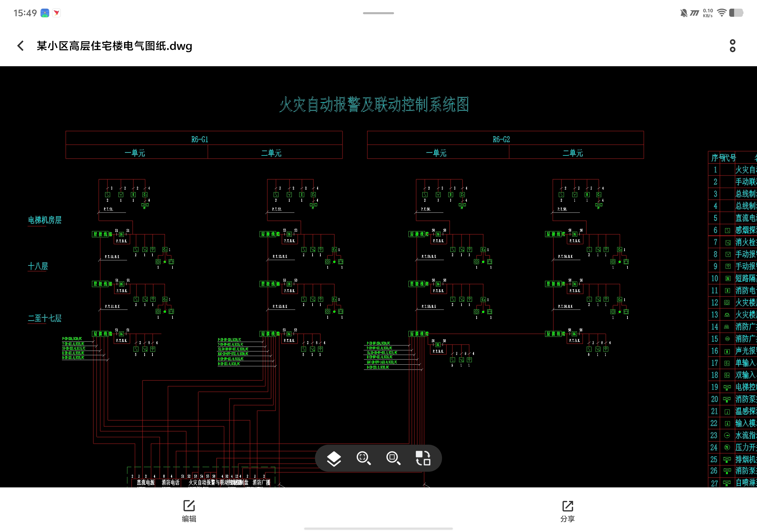Tap the file name 某小区高层住宅楼电气图纸.dwg
Viewport: 757px width, 532px height.
point(114,46)
